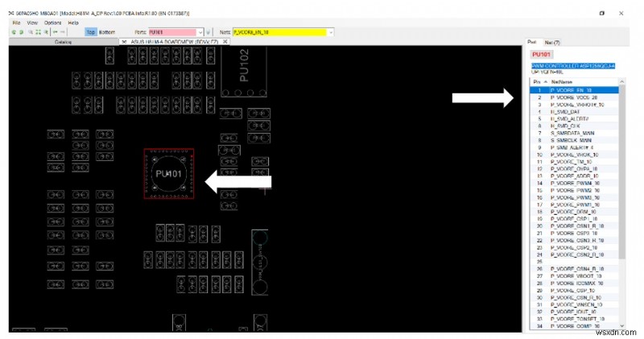Click the second green toolbar icon
This screenshot has width=644, height=339.
click(21, 32)
